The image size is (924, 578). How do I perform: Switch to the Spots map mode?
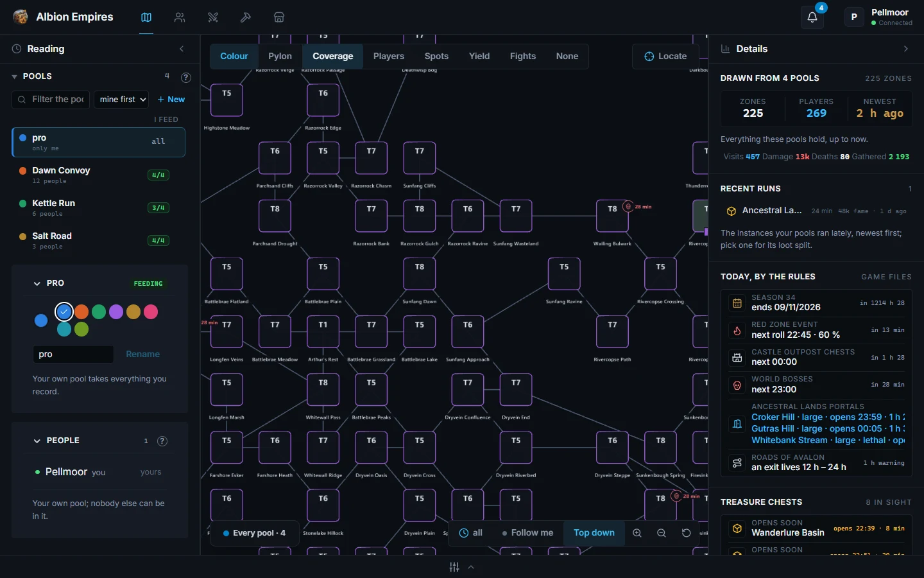tap(436, 57)
